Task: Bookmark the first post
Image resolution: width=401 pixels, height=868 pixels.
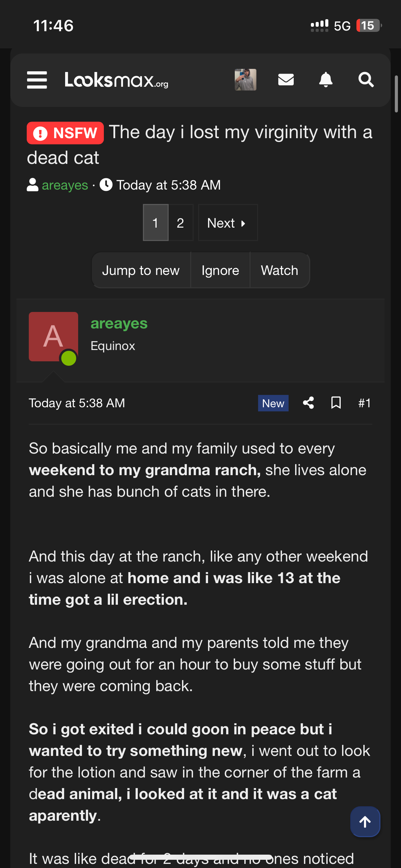Action: [336, 403]
